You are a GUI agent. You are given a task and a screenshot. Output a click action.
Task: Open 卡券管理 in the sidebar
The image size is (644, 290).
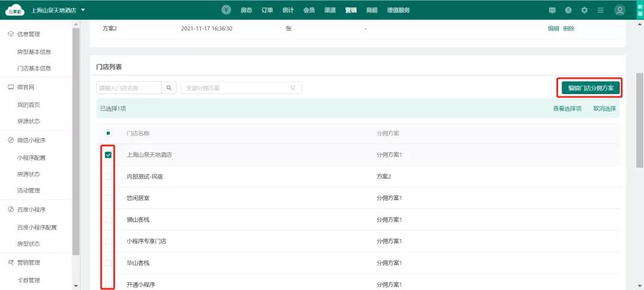pos(29,280)
